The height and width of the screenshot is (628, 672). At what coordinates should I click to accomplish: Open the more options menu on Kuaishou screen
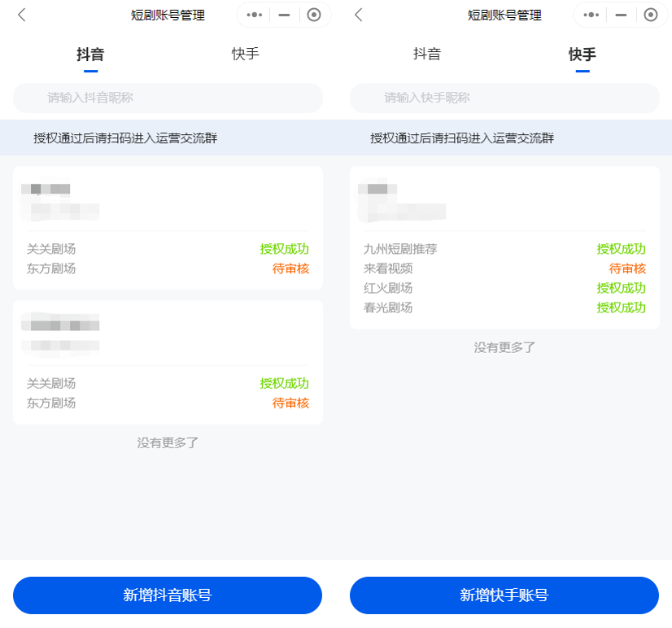(x=591, y=15)
